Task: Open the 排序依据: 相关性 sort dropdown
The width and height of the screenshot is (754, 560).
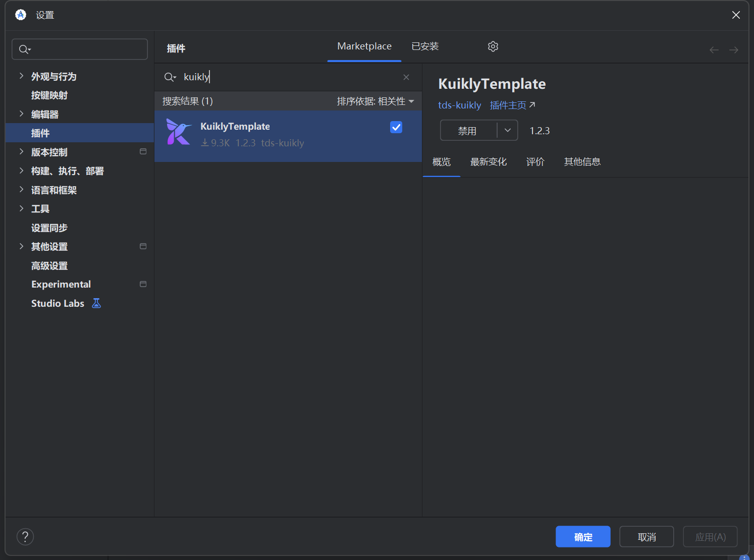Action: pyautogui.click(x=375, y=101)
